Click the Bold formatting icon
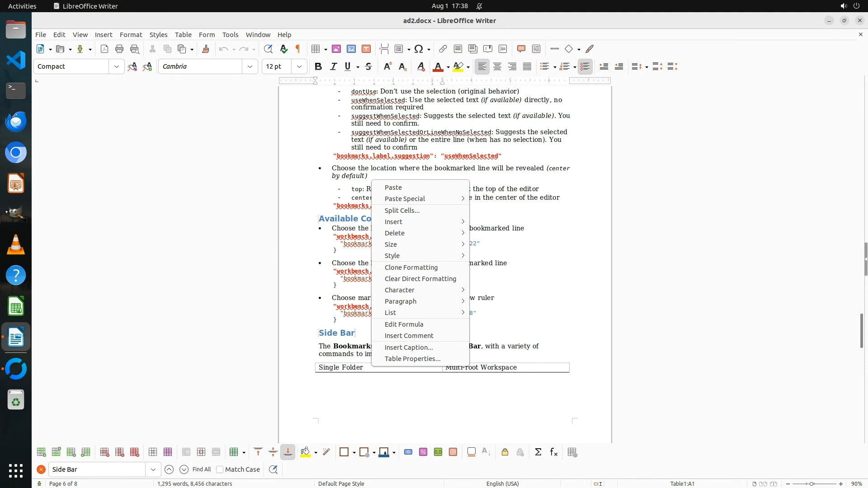This screenshot has height=488, width=868. tap(318, 66)
